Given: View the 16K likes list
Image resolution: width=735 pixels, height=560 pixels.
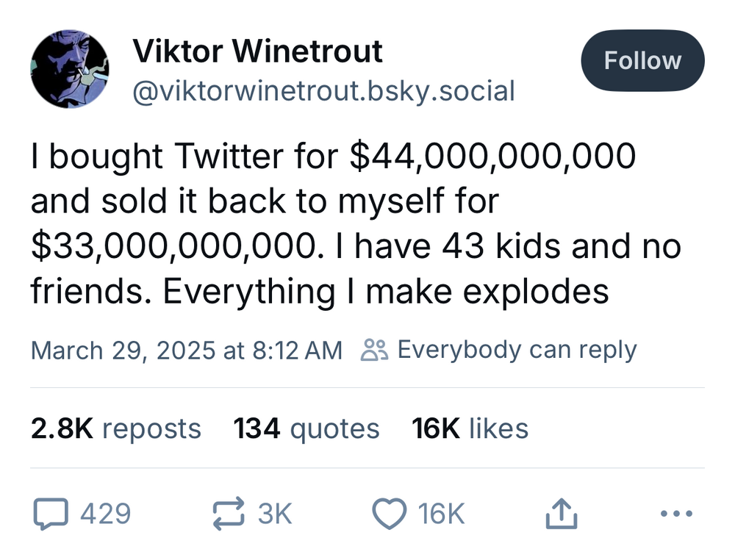Looking at the screenshot, I should pos(470,428).
